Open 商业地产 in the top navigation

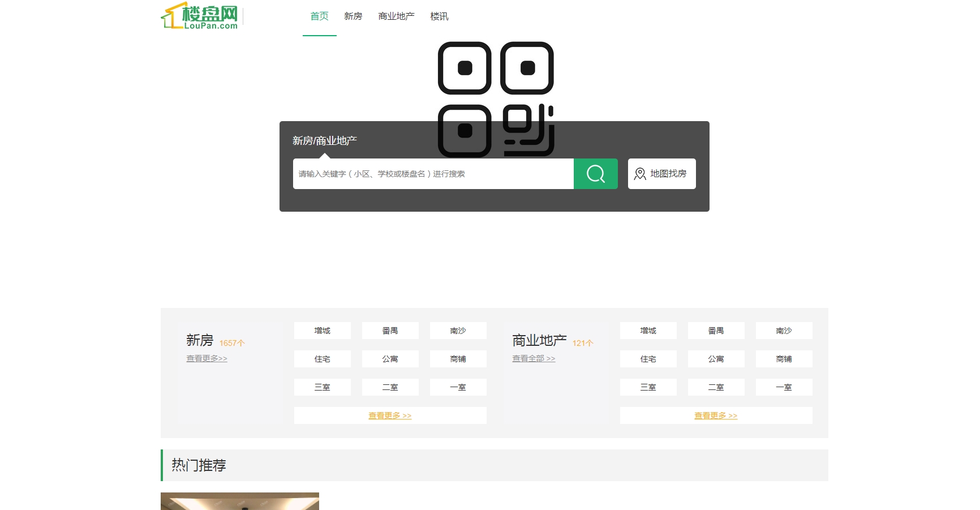(396, 16)
